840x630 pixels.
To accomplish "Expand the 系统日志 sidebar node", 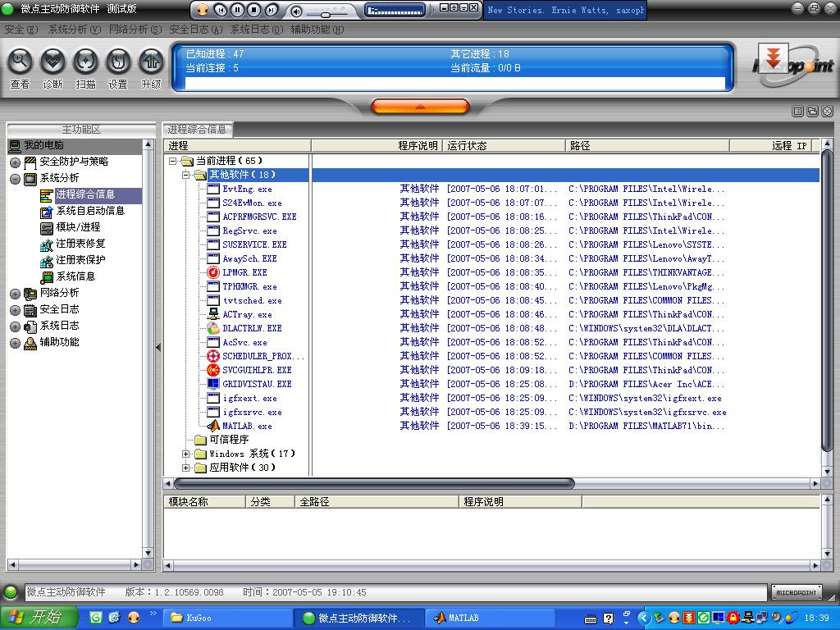I will point(15,326).
